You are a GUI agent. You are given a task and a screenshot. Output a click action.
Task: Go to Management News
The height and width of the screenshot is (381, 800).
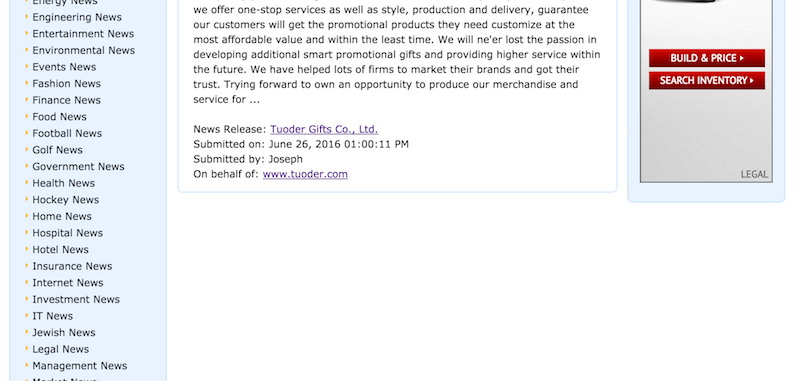tap(80, 366)
